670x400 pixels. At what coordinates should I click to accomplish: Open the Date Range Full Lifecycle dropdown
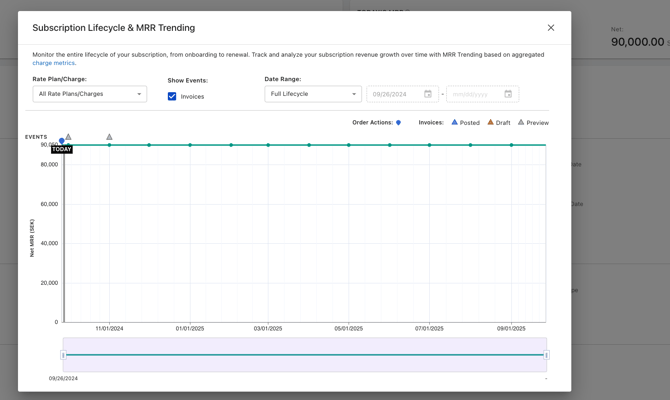[313, 94]
